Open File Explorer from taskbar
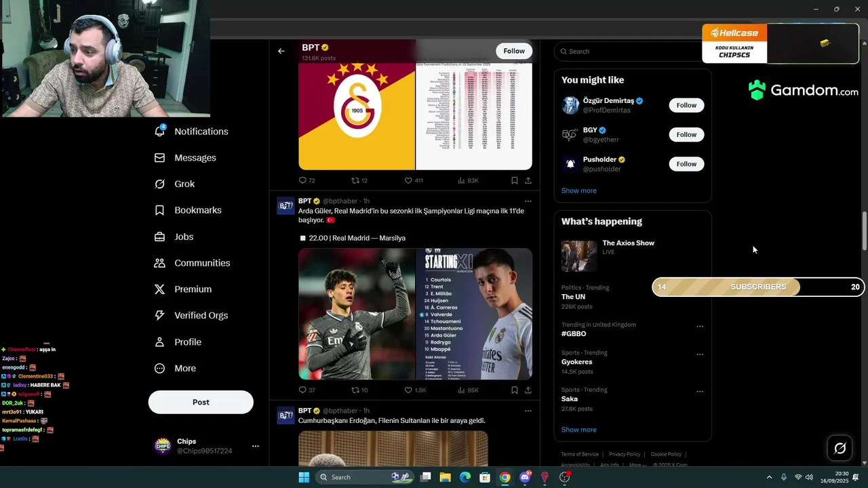Viewport: 868px width, 488px height. point(446,477)
